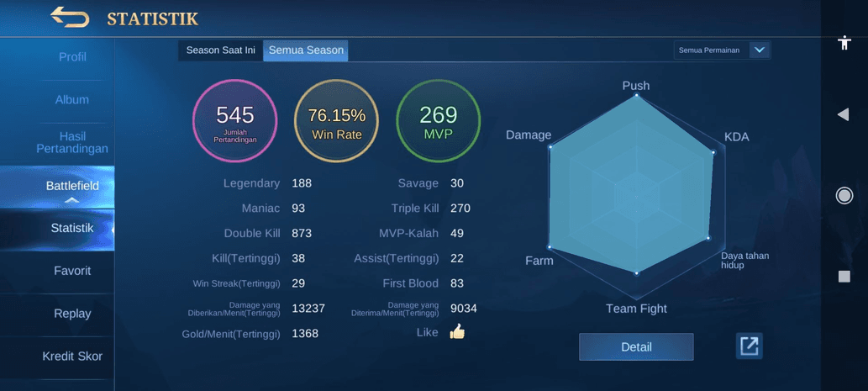Click the share/export icon beside Detail
Viewport: 868px width, 391px height.
point(749,346)
